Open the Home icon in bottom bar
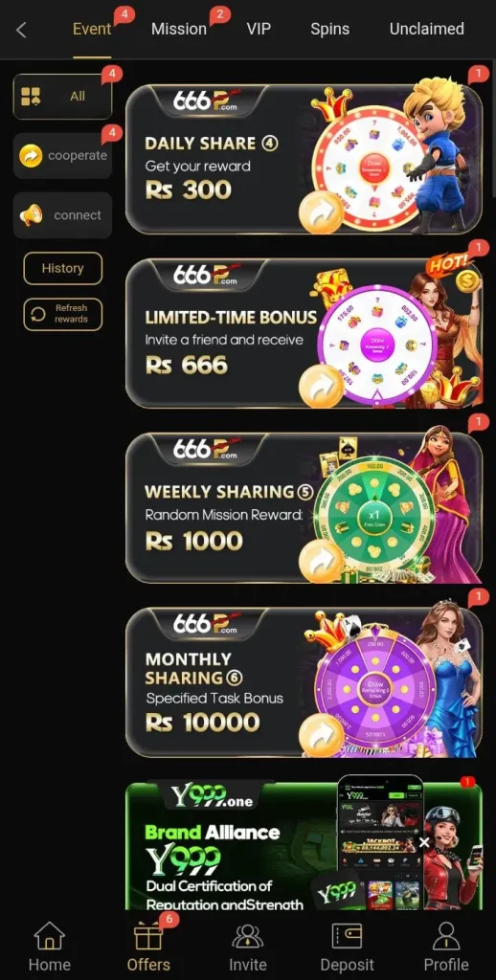Viewport: 496px width, 980px height. [50, 936]
